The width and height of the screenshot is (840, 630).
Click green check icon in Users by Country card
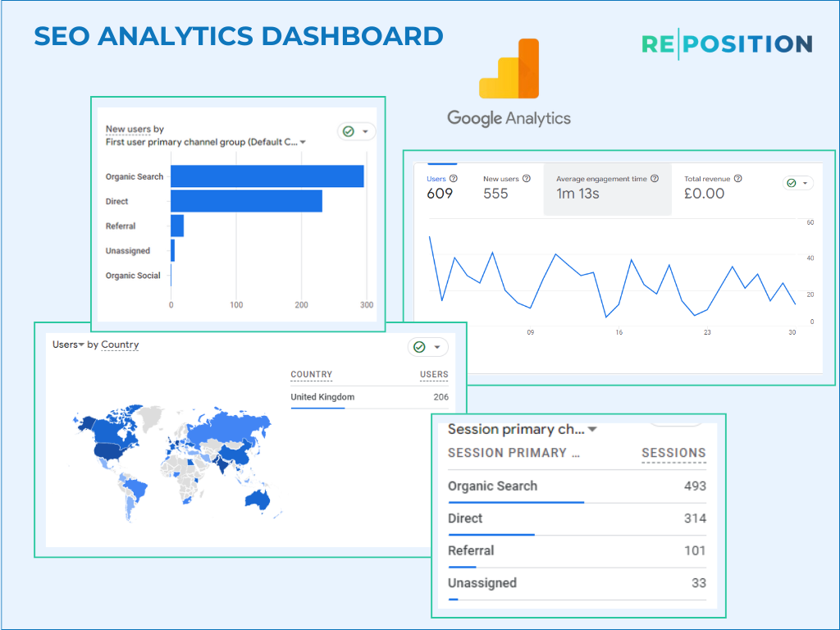pos(419,347)
